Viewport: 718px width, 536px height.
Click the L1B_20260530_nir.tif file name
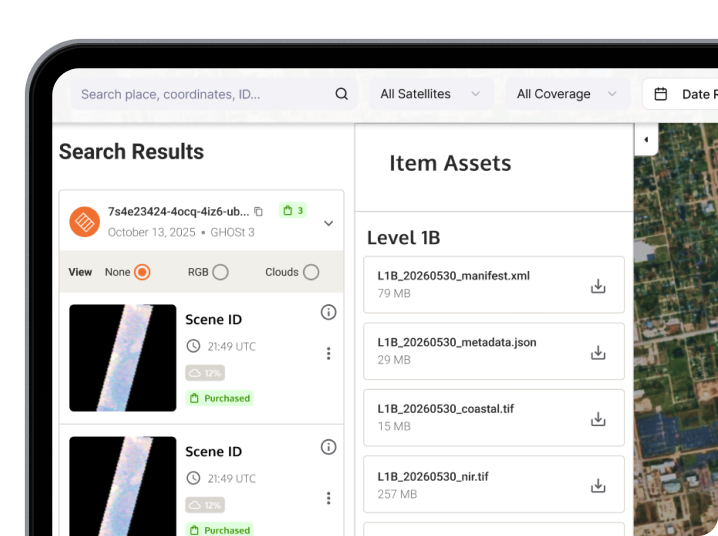click(433, 476)
